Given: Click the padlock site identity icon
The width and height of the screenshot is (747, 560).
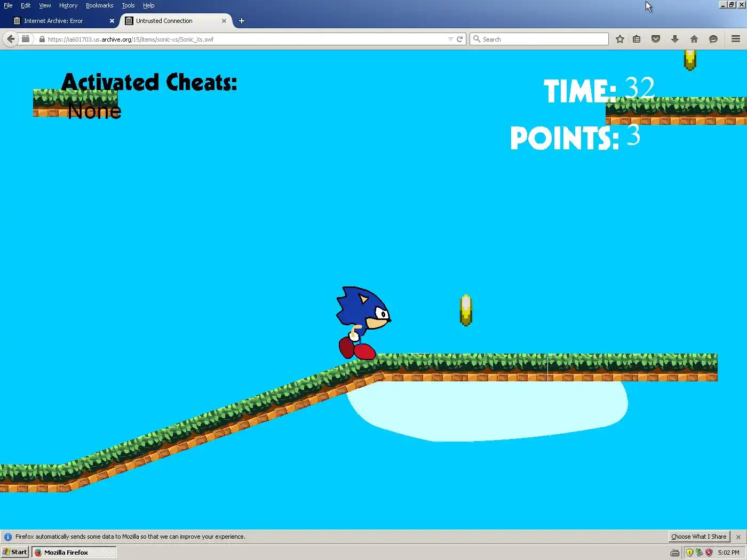Looking at the screenshot, I should [x=42, y=39].
